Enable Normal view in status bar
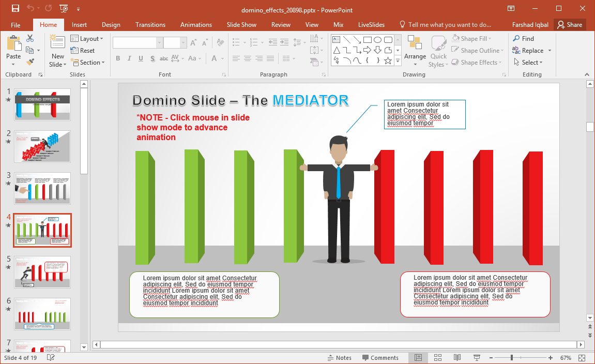Image resolution: width=595 pixels, height=364 pixels. pos(418,358)
